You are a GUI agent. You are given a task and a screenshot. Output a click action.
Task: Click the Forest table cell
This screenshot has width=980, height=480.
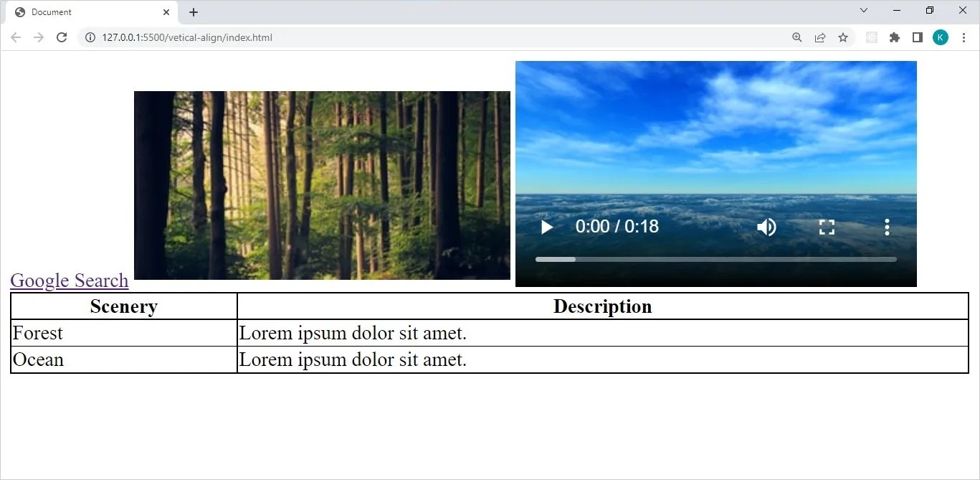(x=37, y=333)
